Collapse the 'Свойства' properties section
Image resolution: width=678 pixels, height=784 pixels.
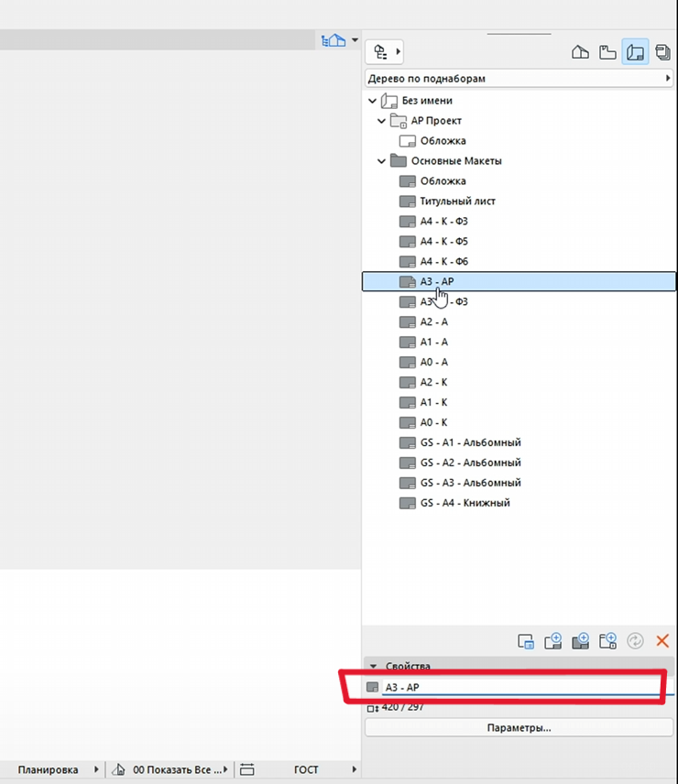pos(373,667)
